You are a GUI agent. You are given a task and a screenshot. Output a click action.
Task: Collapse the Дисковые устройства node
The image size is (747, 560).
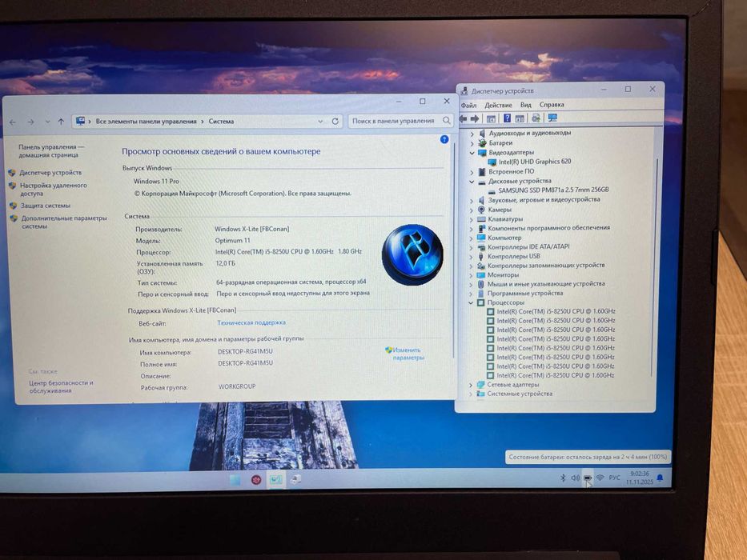click(x=472, y=182)
